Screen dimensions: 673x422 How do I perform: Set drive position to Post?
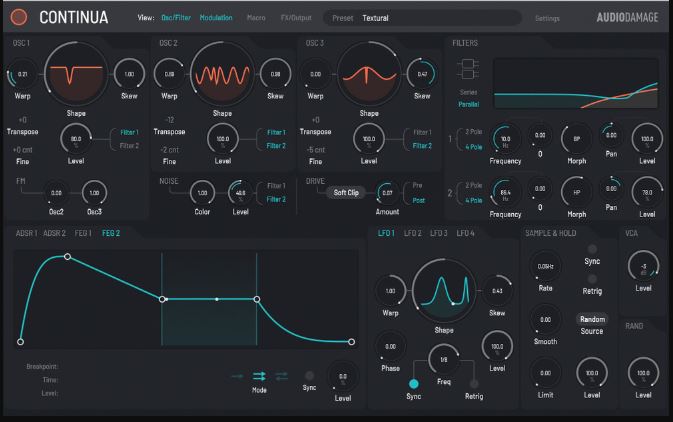[x=418, y=200]
